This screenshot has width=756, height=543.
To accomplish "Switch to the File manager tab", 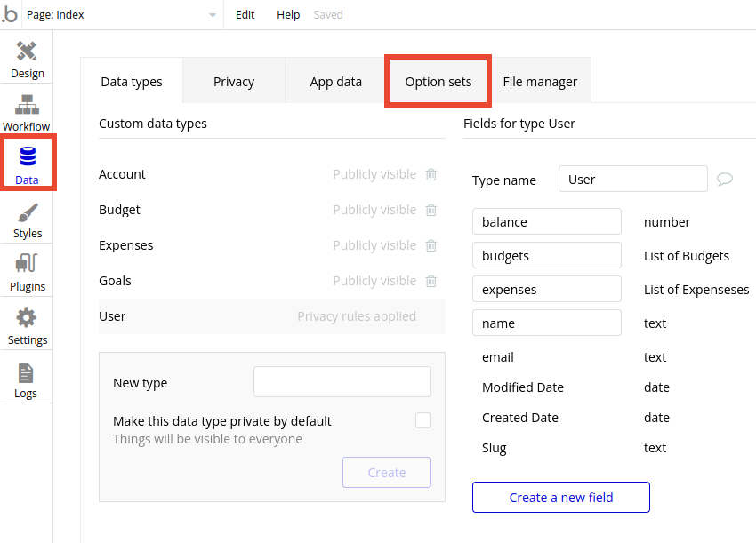I will click(540, 81).
